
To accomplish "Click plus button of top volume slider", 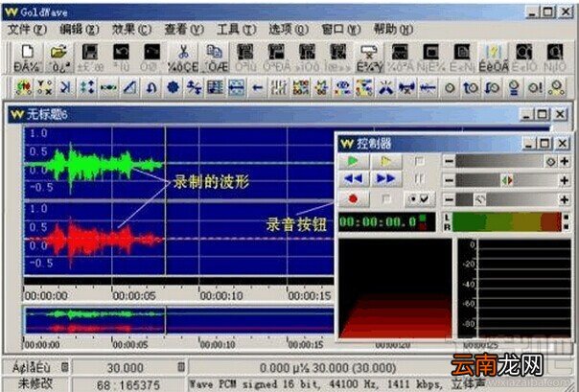I will click(x=565, y=161).
